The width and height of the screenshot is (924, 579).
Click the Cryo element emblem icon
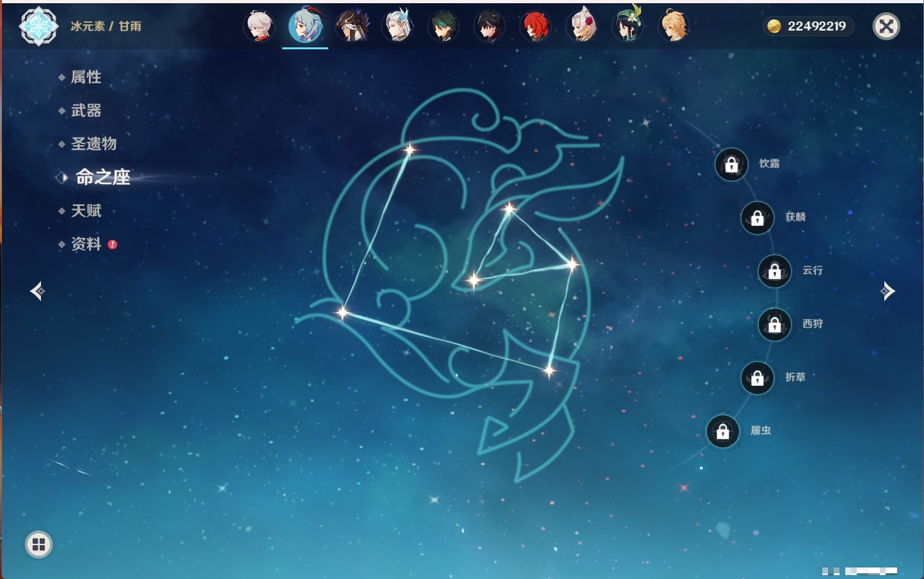[x=39, y=26]
